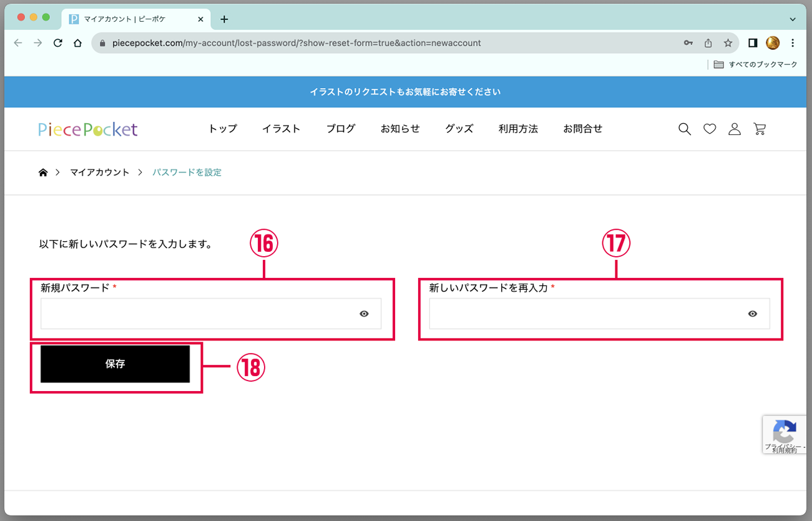Open Chrome three-dot menu
This screenshot has width=812, height=521.
(793, 43)
